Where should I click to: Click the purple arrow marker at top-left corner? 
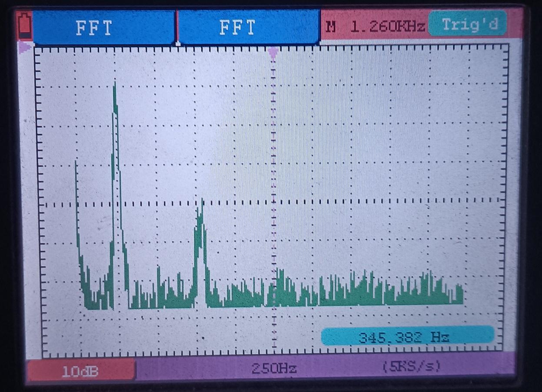tap(25, 47)
